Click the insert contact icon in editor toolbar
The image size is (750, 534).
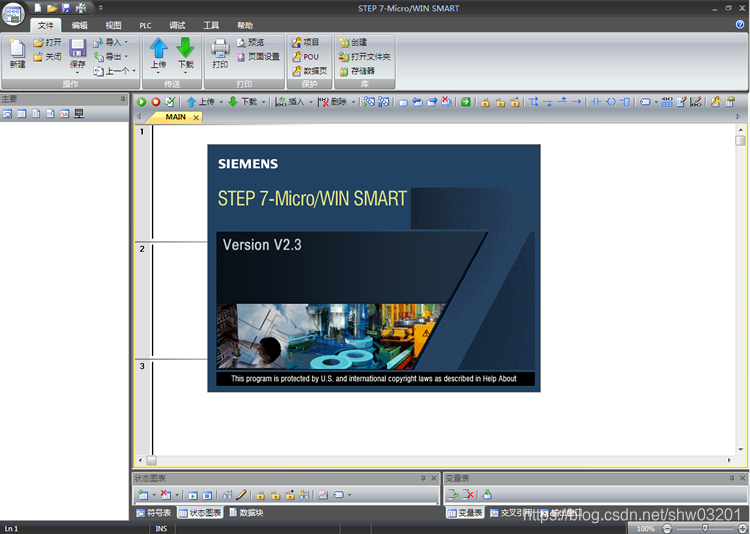(x=596, y=102)
